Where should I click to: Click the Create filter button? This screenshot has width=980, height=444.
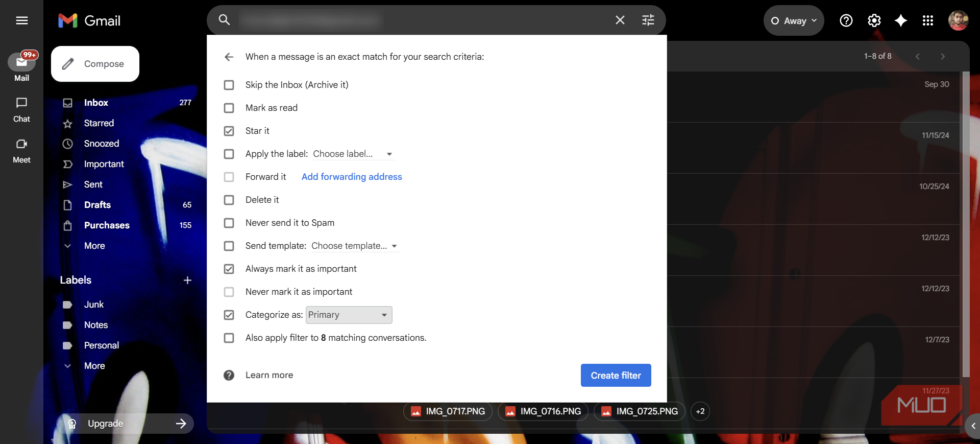(616, 375)
